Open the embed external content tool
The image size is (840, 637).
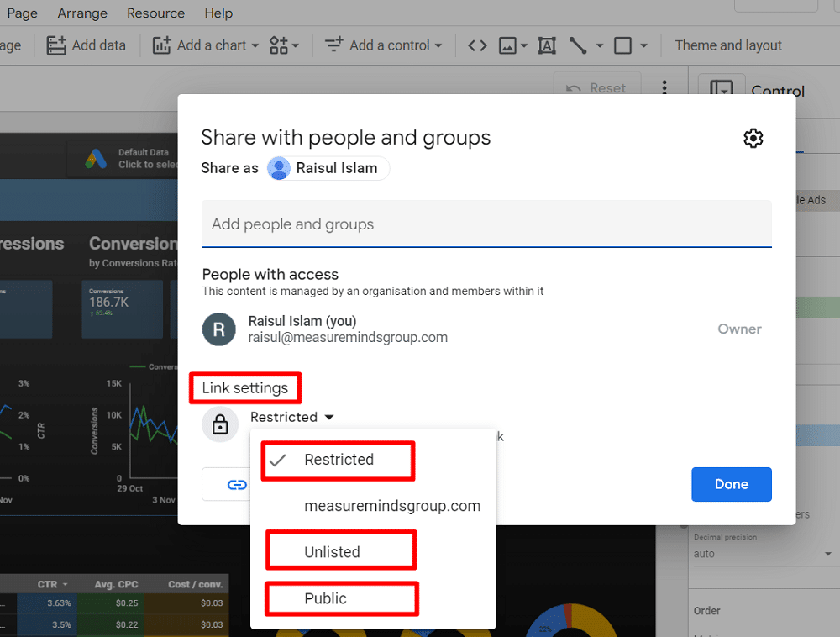click(x=476, y=45)
